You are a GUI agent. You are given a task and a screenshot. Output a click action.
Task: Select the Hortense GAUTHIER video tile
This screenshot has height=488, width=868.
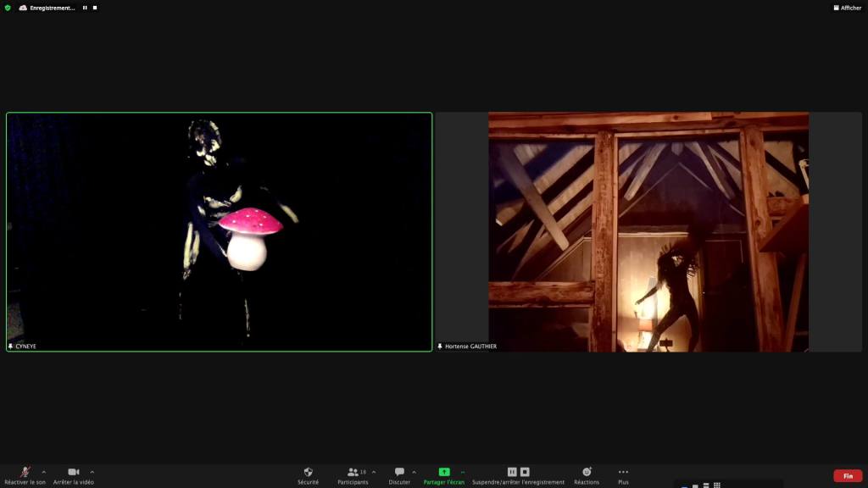click(648, 231)
